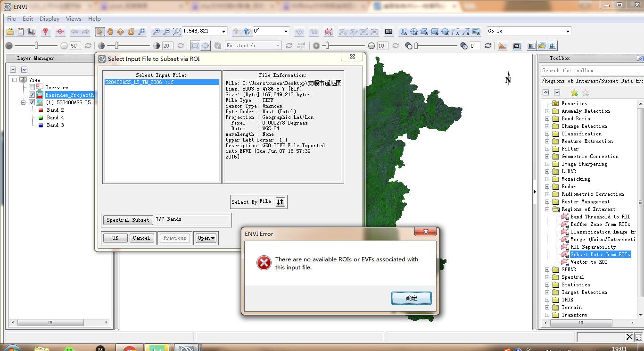Collapse the Regions of Interest folder
Screen dimensions: 644x351
(547, 209)
